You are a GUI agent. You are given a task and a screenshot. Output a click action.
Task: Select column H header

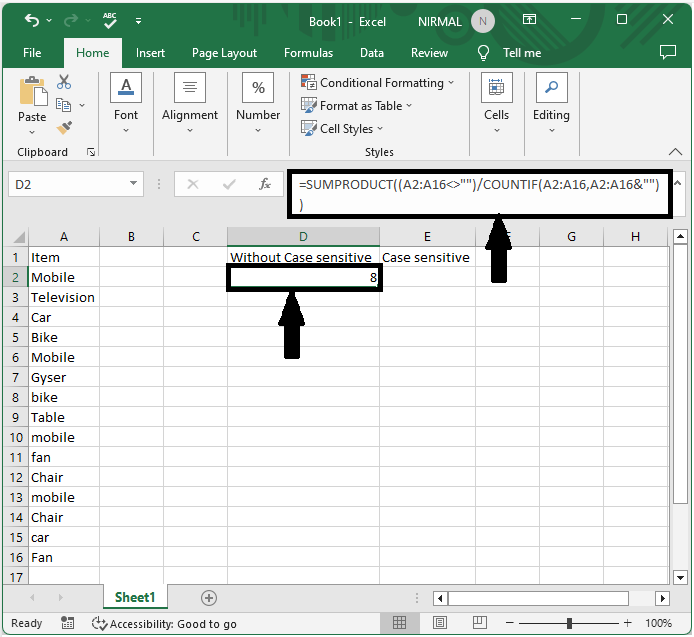click(x=635, y=237)
